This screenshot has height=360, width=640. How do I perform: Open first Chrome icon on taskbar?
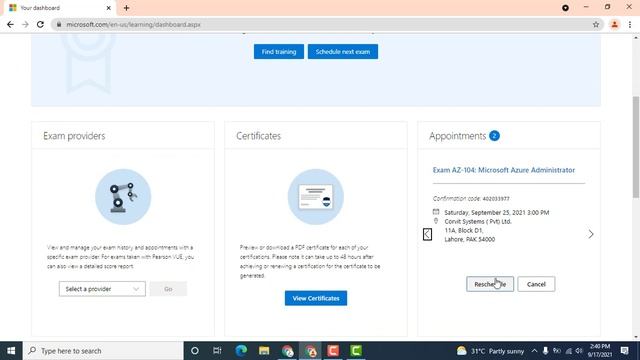[287, 351]
